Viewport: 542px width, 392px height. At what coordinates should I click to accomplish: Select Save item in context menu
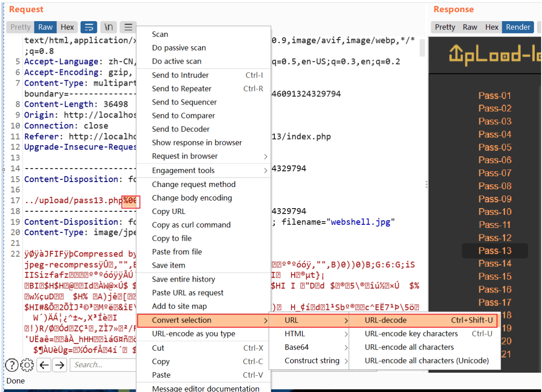point(204,265)
